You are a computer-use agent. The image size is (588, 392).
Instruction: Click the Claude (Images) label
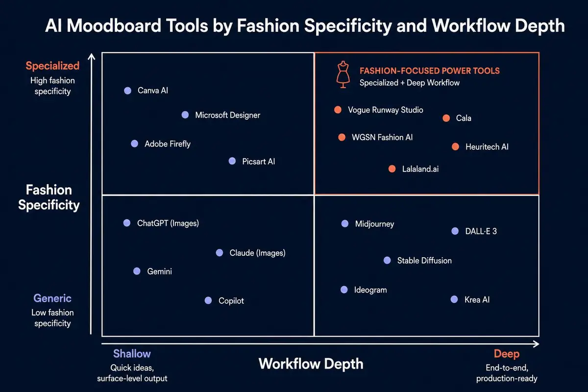point(257,253)
